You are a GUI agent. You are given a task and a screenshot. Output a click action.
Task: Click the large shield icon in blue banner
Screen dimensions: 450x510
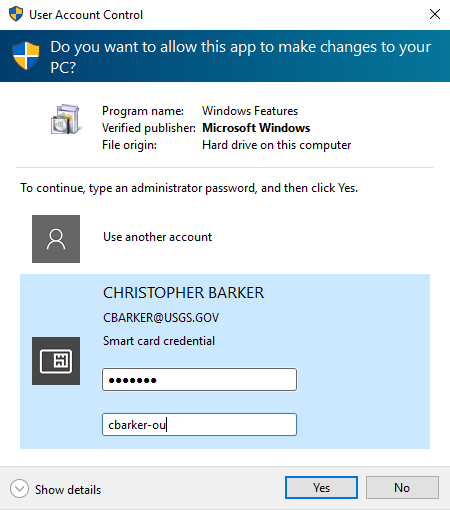tap(26, 56)
